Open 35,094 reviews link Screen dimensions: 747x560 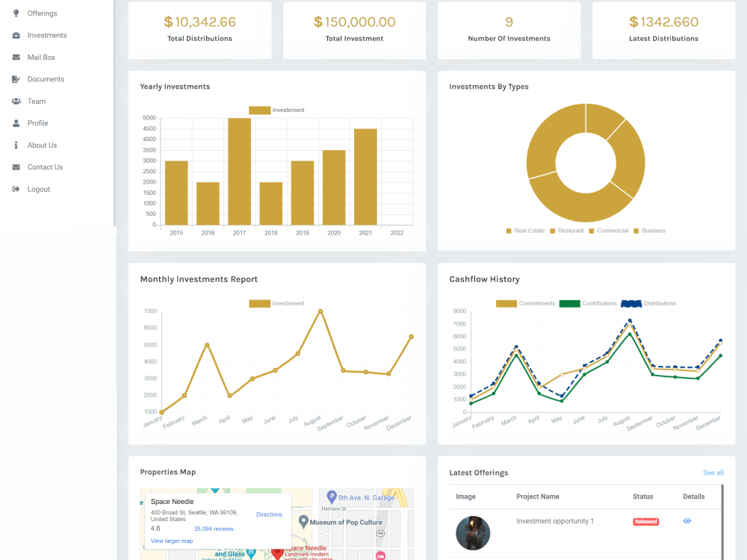coord(214,529)
